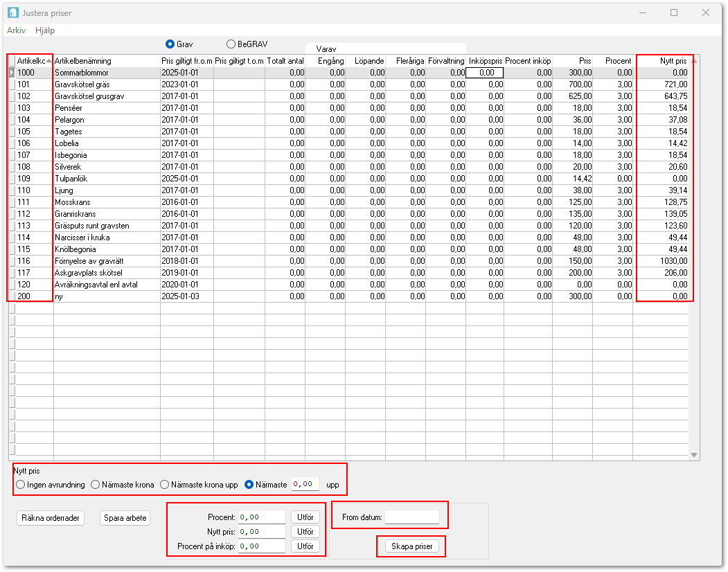This screenshot has width=728, height=572.
Task: Select the Knölbegonia article cell
Action: point(107,249)
